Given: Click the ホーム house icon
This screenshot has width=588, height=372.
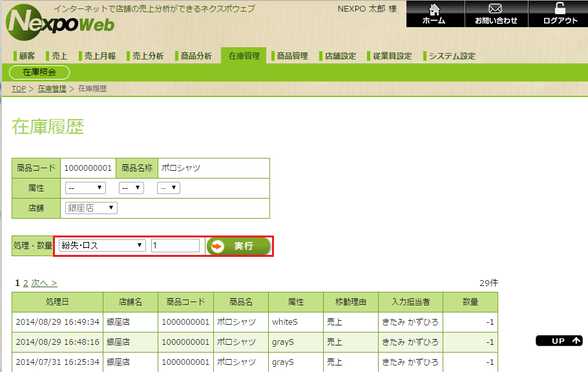Looking at the screenshot, I should tap(434, 10).
